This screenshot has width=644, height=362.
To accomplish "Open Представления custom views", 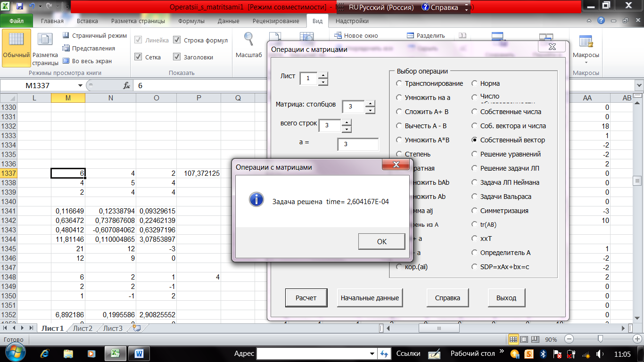I will pos(89,48).
